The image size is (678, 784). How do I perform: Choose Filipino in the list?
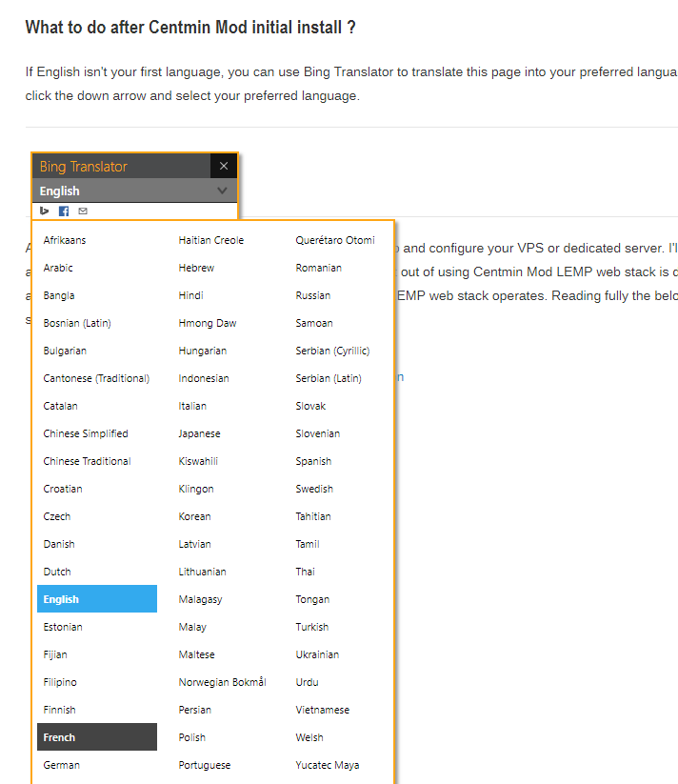(x=60, y=682)
